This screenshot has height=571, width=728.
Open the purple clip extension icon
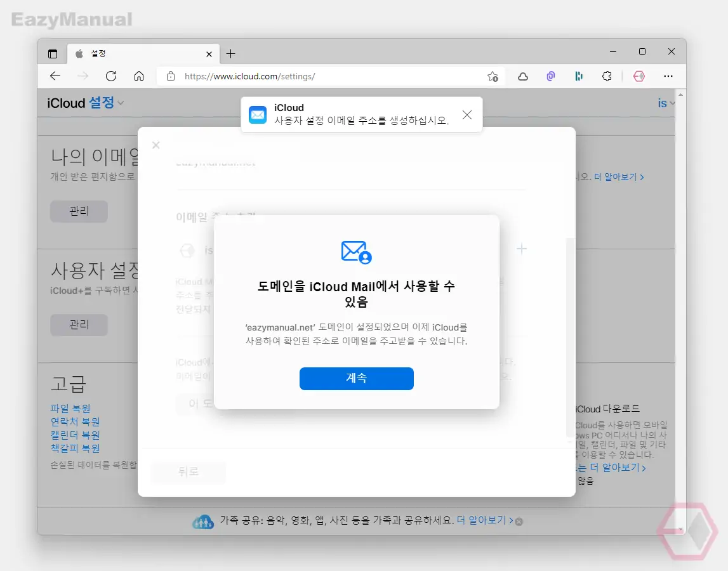click(551, 76)
